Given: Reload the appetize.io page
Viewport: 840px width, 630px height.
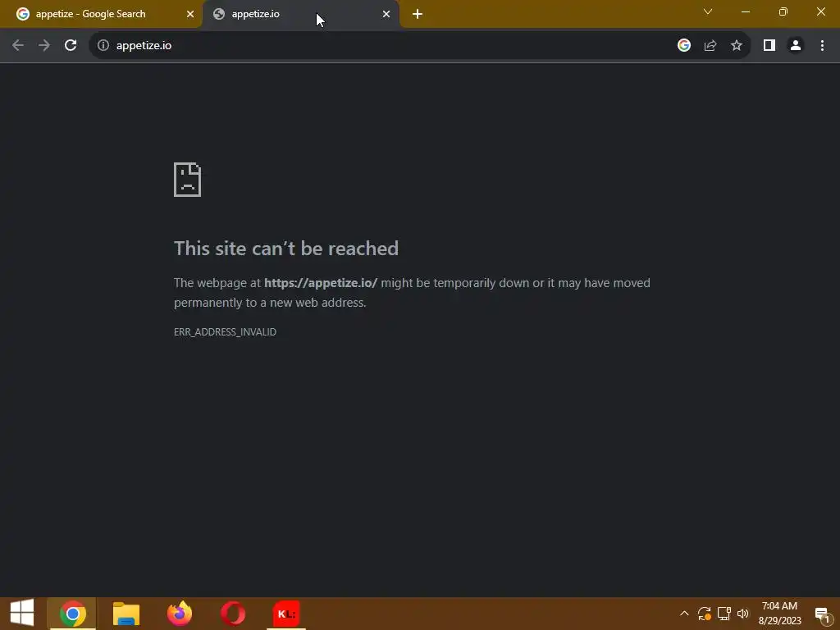Looking at the screenshot, I should (71, 46).
